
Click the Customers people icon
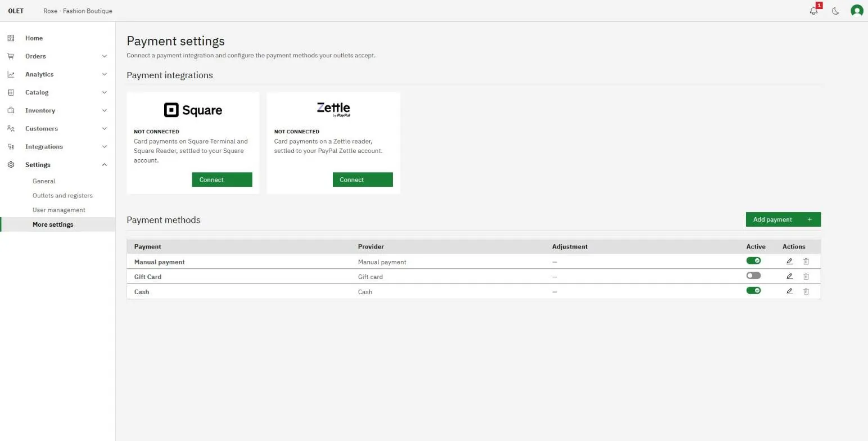click(x=11, y=128)
